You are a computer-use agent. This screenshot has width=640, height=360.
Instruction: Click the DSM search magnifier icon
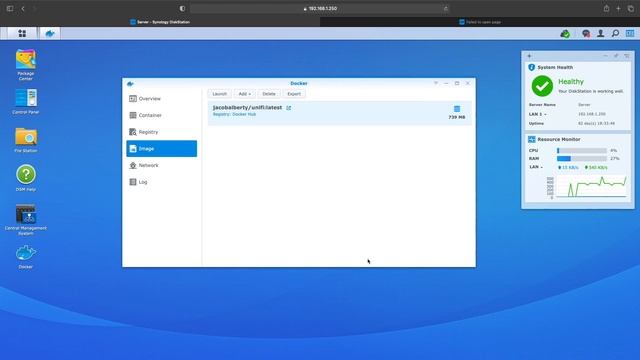click(615, 33)
